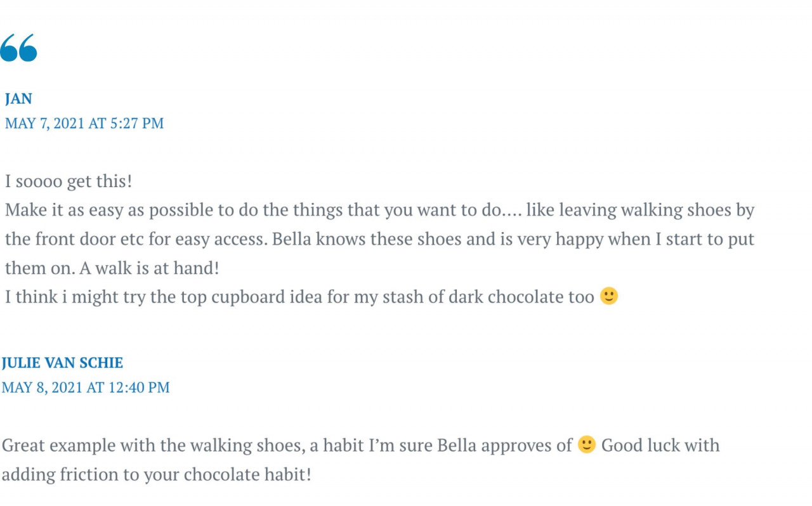This screenshot has height=506, width=812.
Task: Open JULIE VAN SCHIE's author name link
Action: (x=62, y=363)
